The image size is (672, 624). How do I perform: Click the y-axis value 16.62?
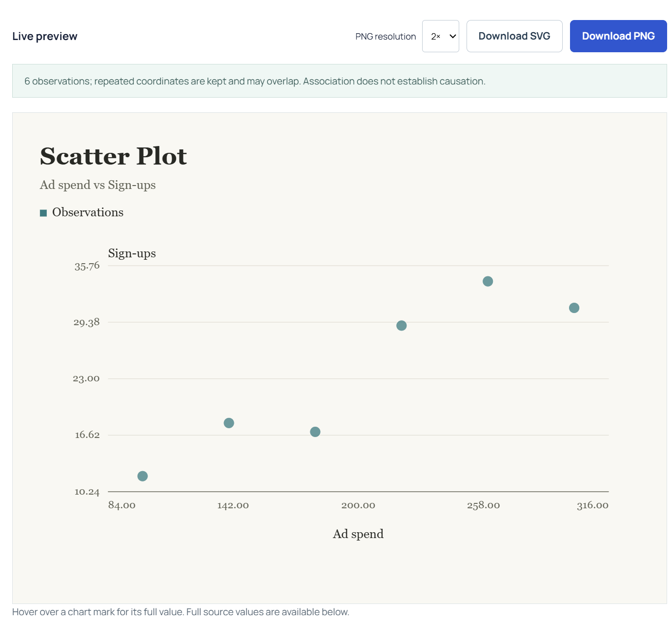point(87,435)
